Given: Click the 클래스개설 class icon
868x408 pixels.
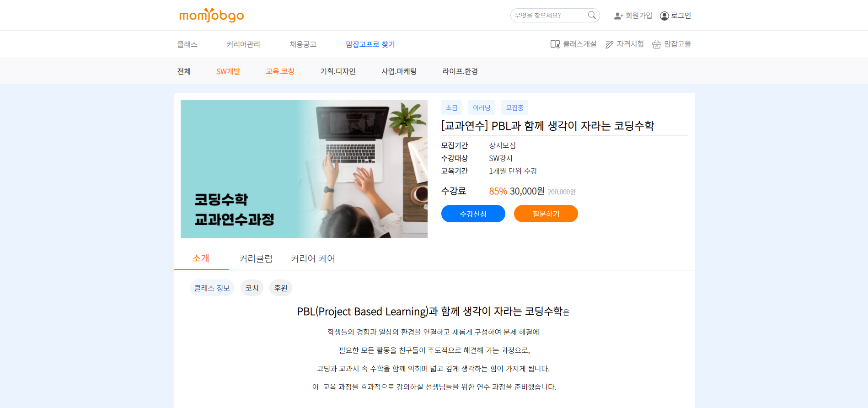Looking at the screenshot, I should 555,44.
